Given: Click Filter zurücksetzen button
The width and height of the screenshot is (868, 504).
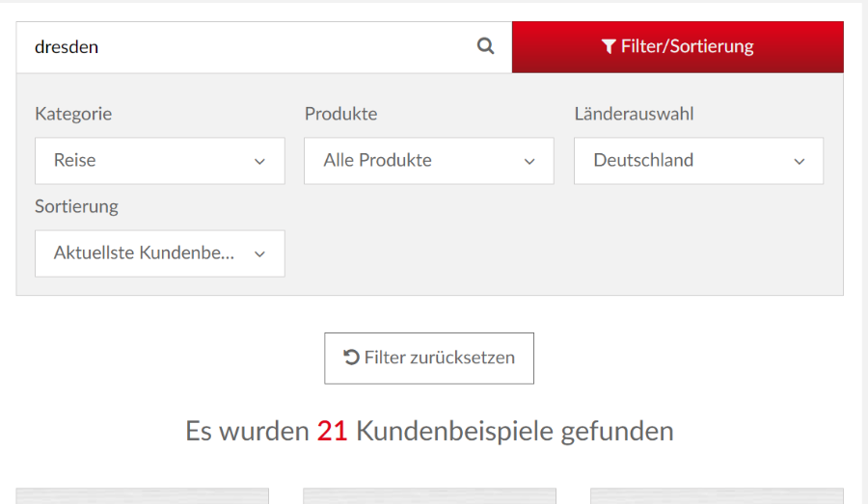Looking at the screenshot, I should [x=429, y=358].
